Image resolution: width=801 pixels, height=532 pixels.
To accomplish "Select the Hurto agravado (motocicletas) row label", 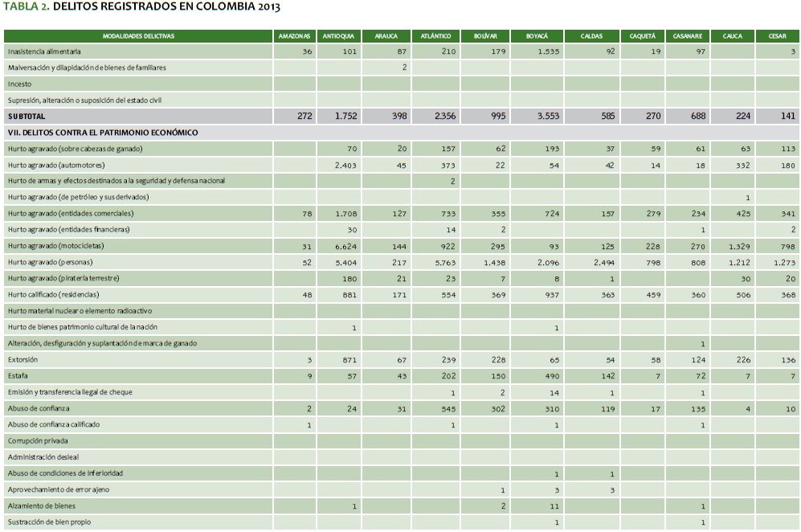I will (x=55, y=246).
